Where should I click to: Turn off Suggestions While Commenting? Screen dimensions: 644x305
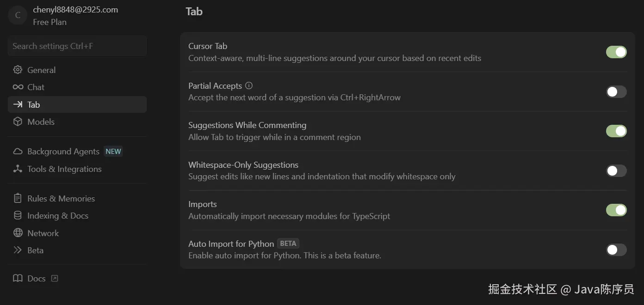616,131
